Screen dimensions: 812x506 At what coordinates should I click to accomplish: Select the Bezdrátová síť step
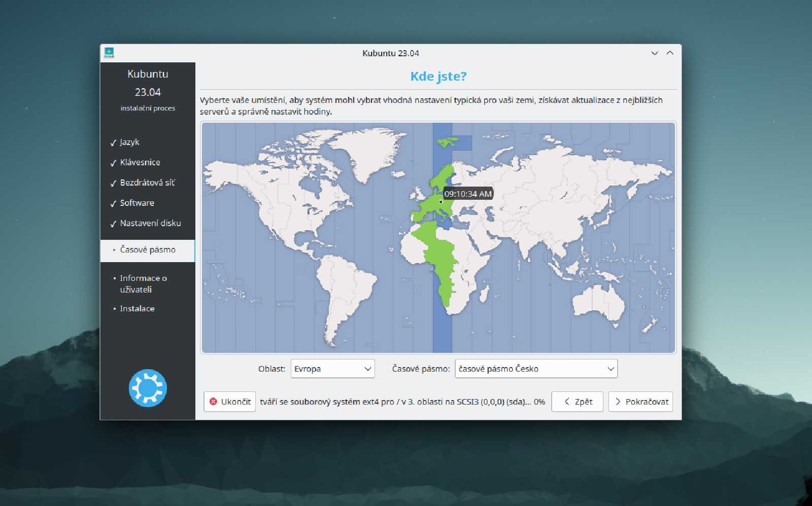(x=147, y=183)
